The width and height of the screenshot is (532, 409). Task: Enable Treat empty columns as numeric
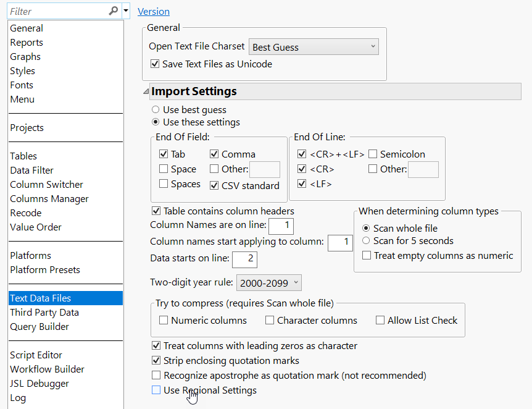[x=366, y=254]
